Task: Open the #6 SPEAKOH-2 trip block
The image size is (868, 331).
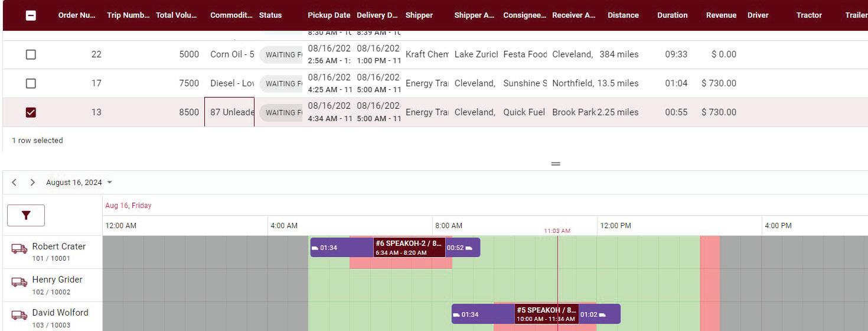Action: [x=409, y=248]
